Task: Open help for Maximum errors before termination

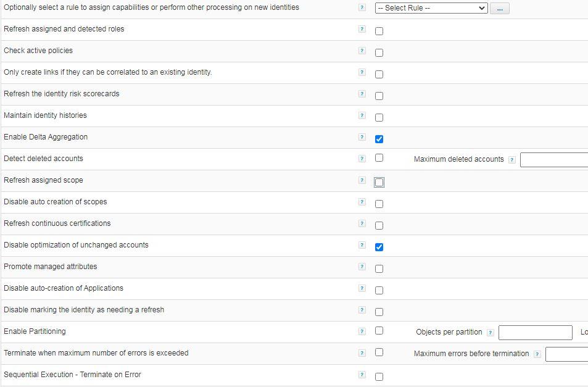Action: point(537,354)
